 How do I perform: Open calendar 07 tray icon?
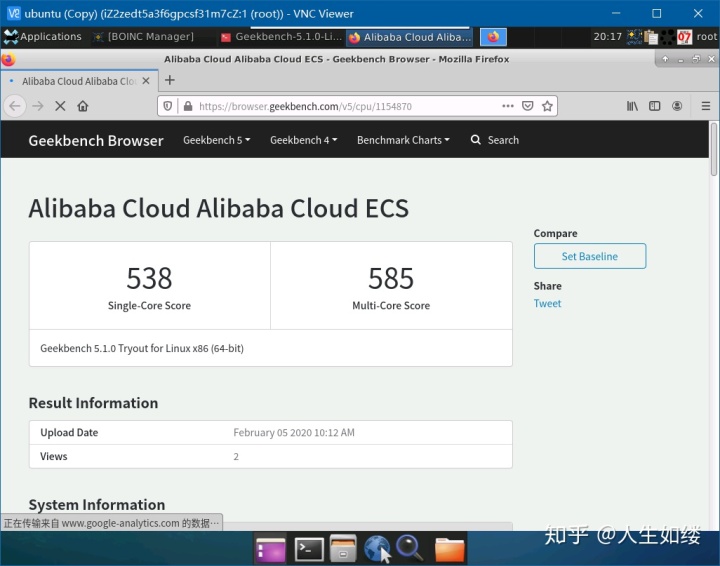684,37
